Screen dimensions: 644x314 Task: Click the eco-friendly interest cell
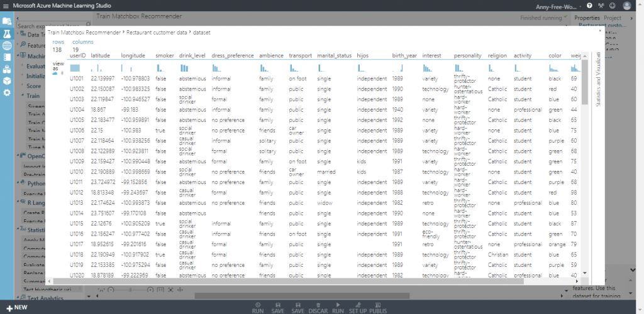coord(430,234)
